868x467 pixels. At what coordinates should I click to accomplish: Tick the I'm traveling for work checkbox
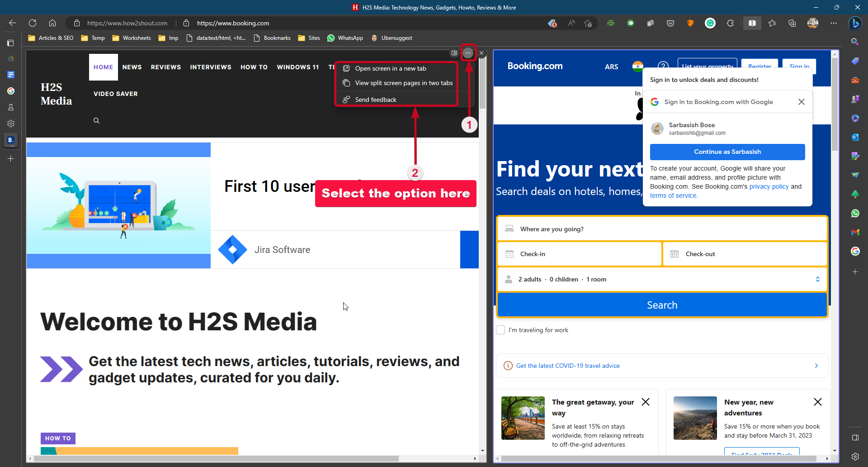(x=500, y=330)
